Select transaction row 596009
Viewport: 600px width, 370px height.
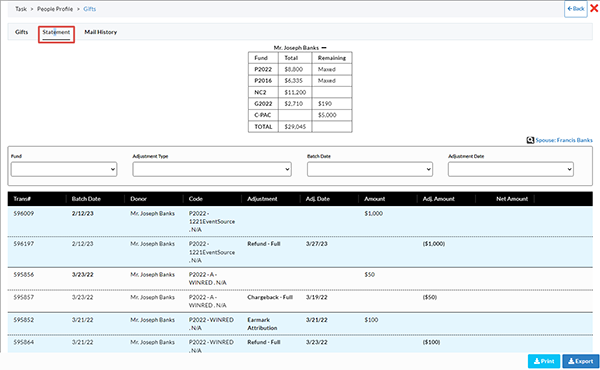tap(300, 222)
